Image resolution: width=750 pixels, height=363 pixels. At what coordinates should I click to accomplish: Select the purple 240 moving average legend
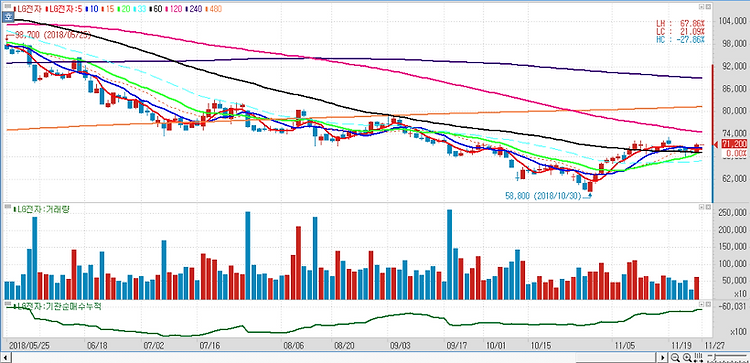pyautogui.click(x=194, y=9)
